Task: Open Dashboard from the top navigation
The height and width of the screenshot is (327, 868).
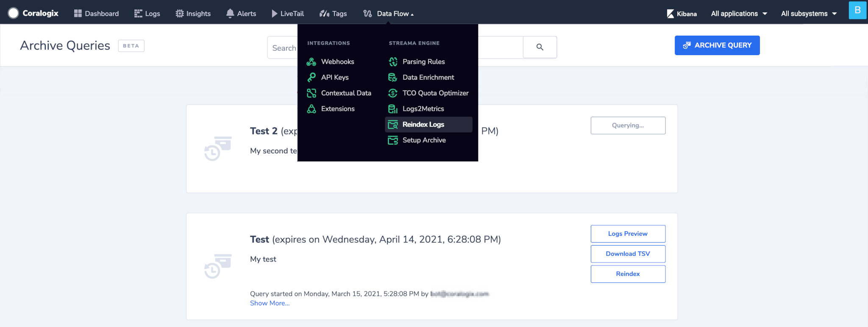Action: coord(96,14)
